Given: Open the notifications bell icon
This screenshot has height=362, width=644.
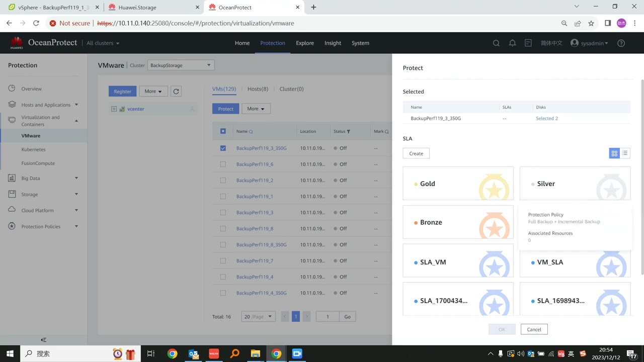Looking at the screenshot, I should tap(512, 43).
